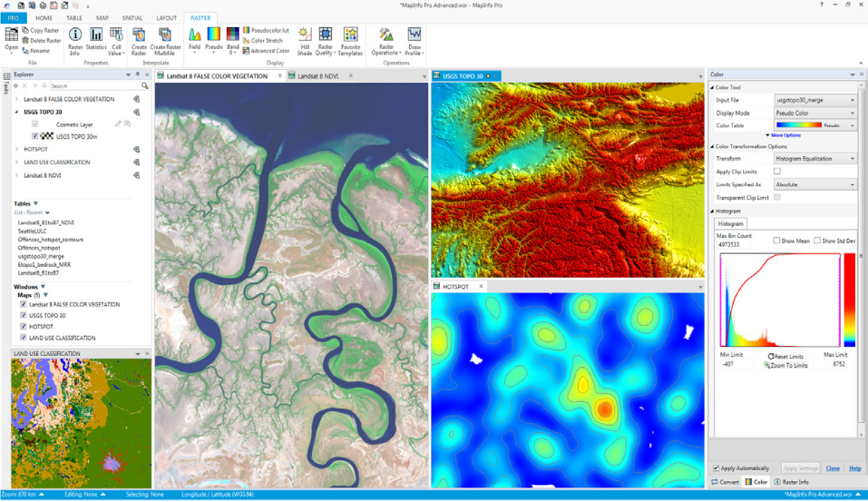Open the Transform dropdown

coord(814,159)
